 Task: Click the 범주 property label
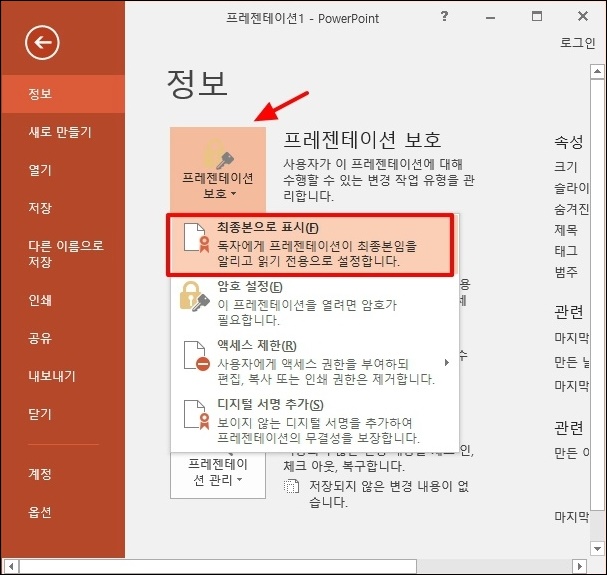566,272
